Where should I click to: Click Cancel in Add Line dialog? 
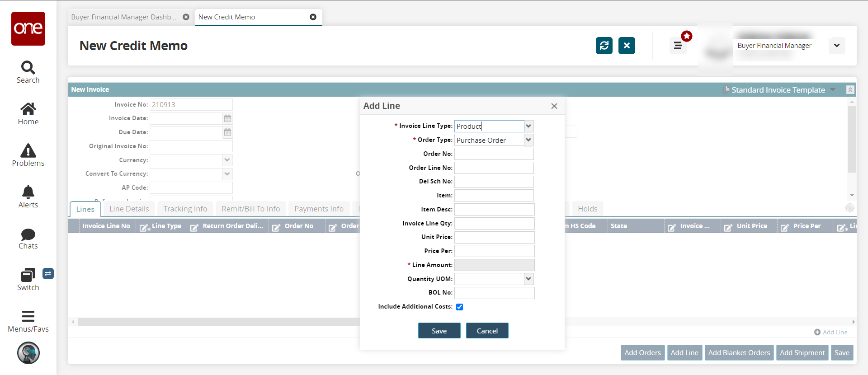487,331
